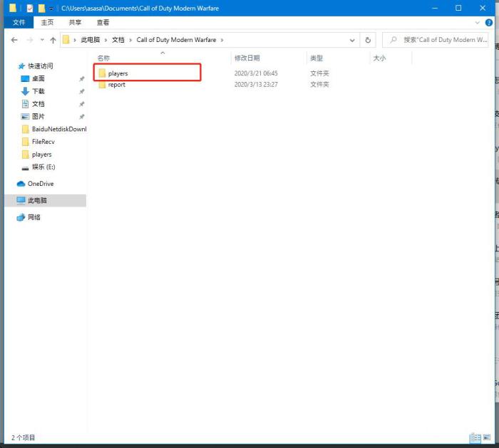Open OneDrive in the navigation pane
Image resolution: width=499 pixels, height=448 pixels.
coord(40,184)
